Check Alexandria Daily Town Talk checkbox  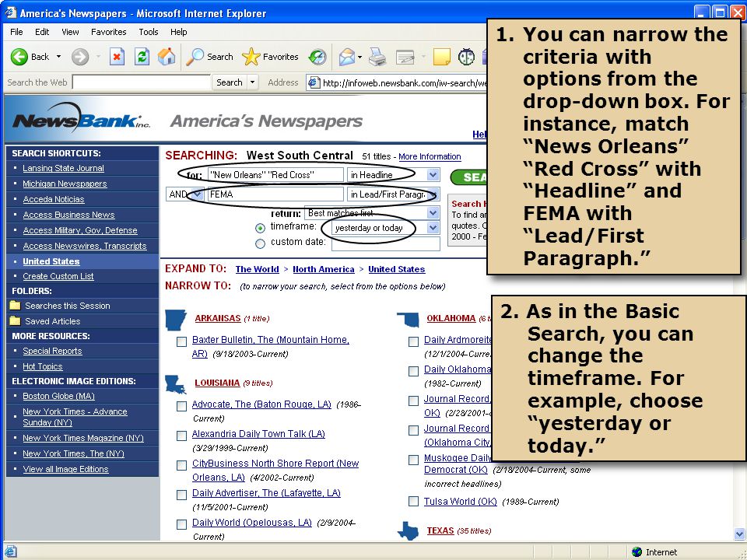point(181,436)
